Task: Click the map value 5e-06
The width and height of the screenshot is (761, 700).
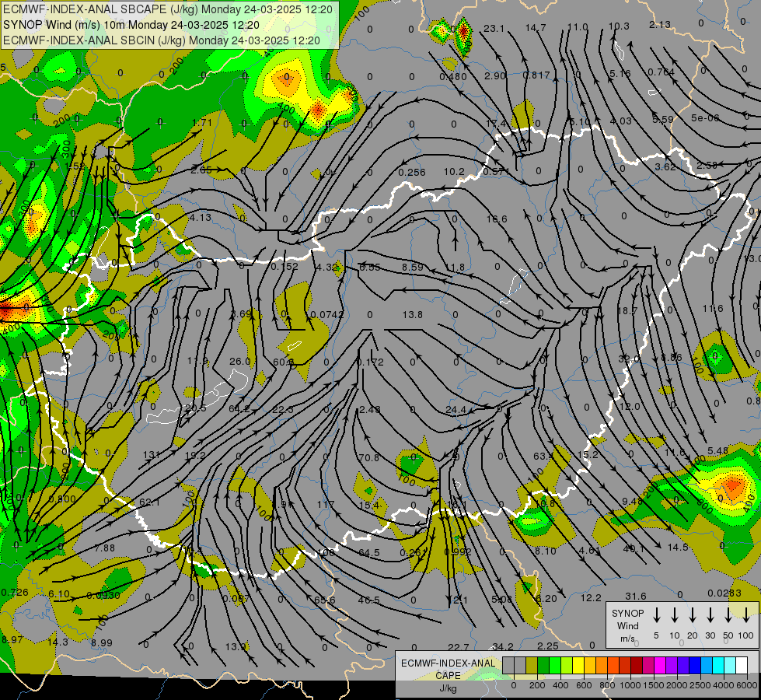Action: 705,118
